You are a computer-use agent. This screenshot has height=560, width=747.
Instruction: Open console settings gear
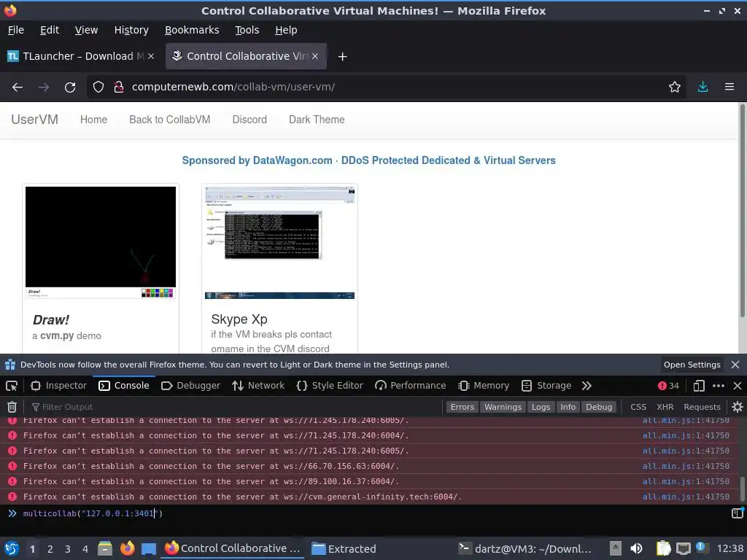point(737,407)
